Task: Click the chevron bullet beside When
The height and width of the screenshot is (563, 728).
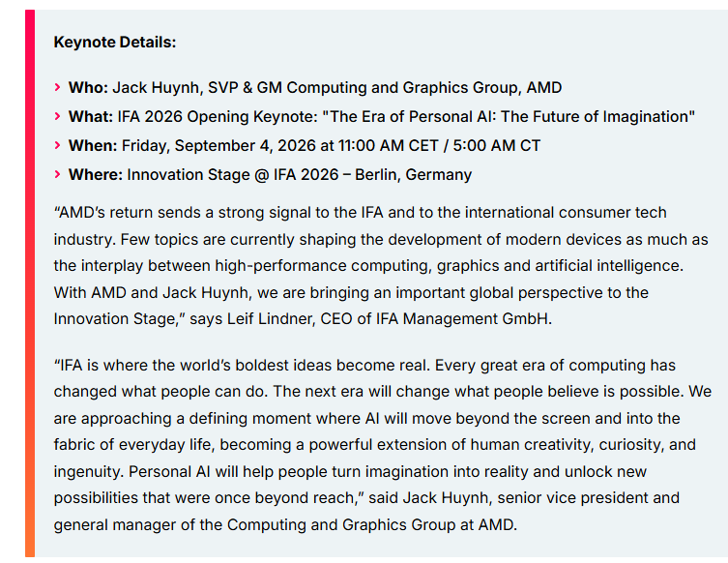Action: tap(58, 145)
